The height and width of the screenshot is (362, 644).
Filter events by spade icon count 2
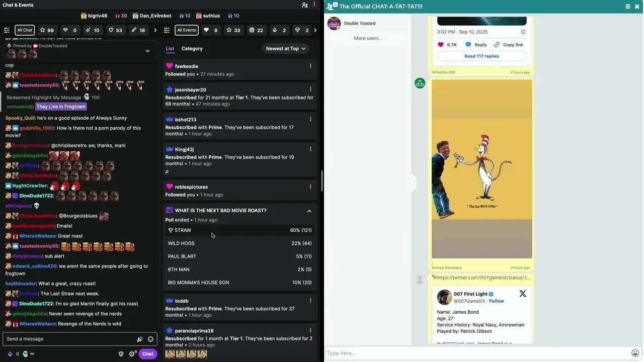[279, 30]
